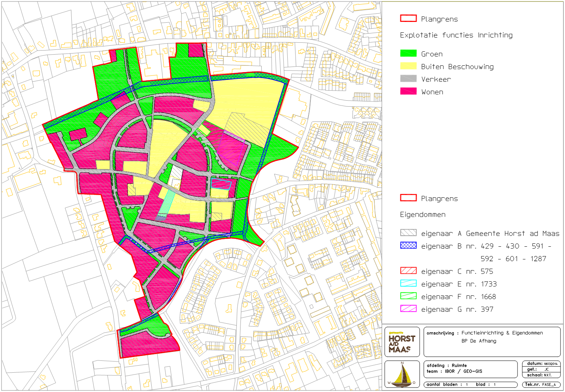
Task: Click the red hatched eigenaar C swatch
Action: [408, 271]
